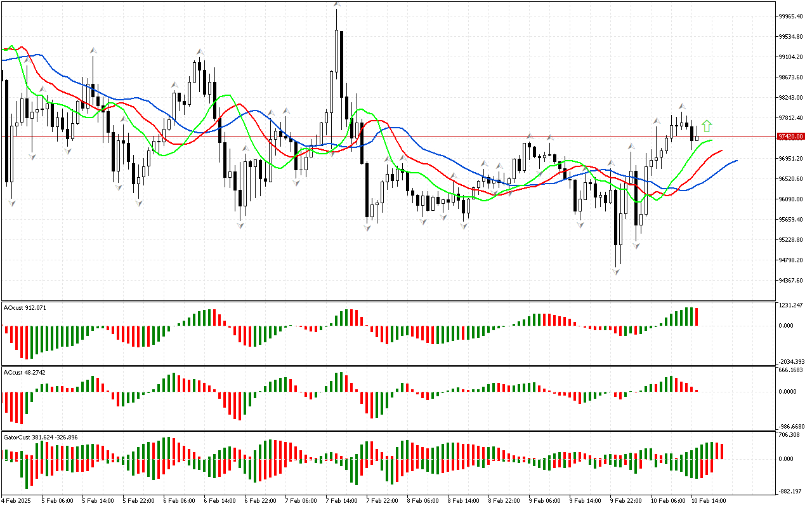
Task: Click the 9 Feb 06:00 time label
Action: click(x=545, y=500)
